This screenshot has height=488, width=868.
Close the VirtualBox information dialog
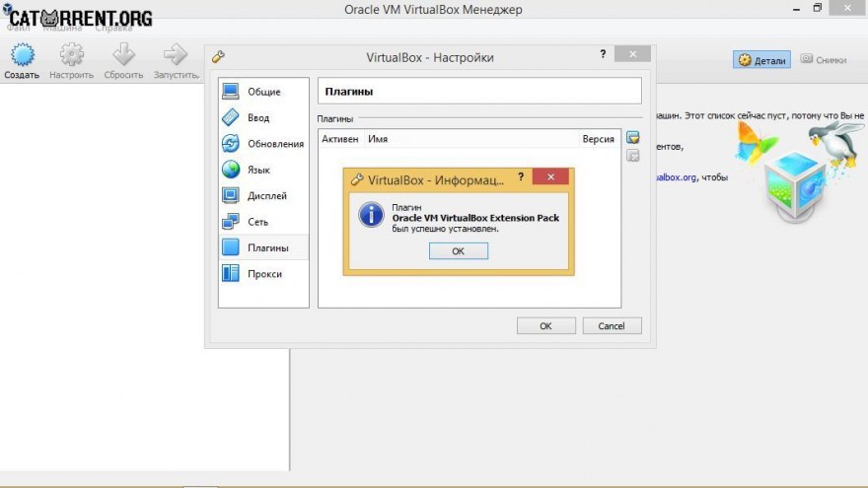tap(550, 176)
